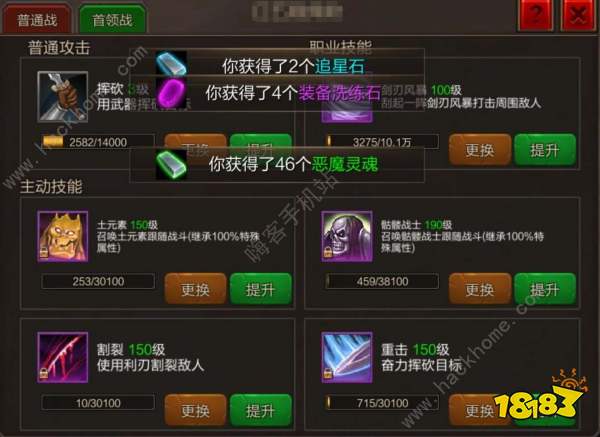Tap the blue 追星石 item icon

171,63
